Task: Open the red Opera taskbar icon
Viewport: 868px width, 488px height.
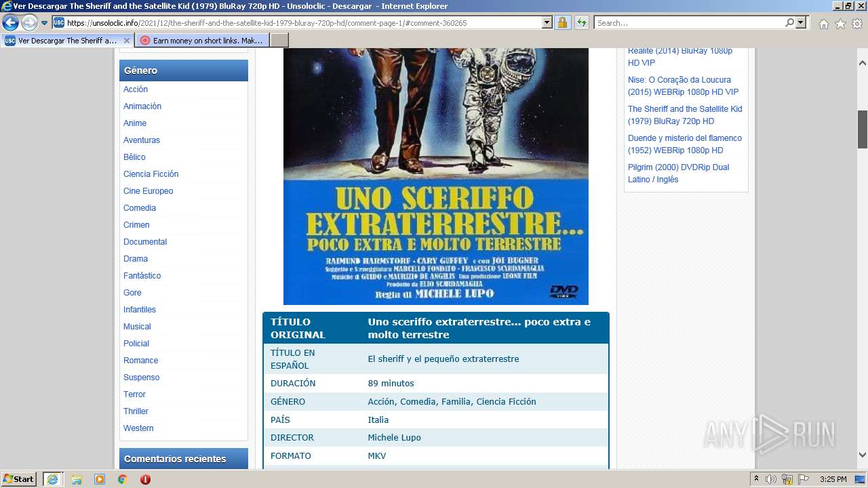Action: click(145, 479)
